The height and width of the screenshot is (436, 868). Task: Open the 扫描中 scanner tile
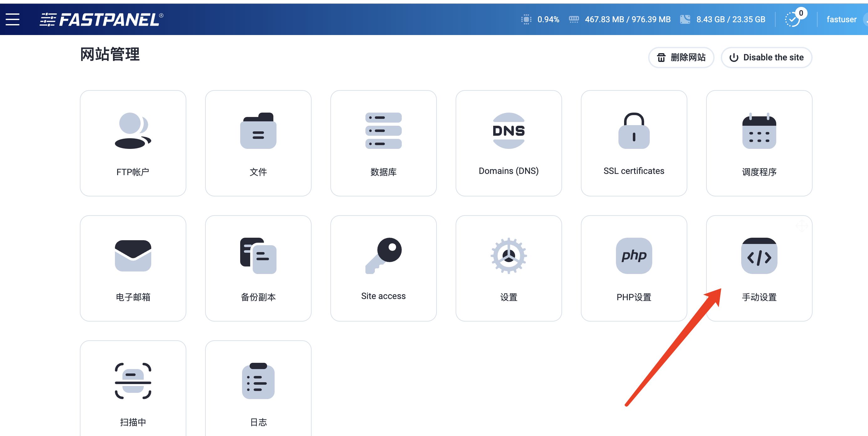point(133,391)
